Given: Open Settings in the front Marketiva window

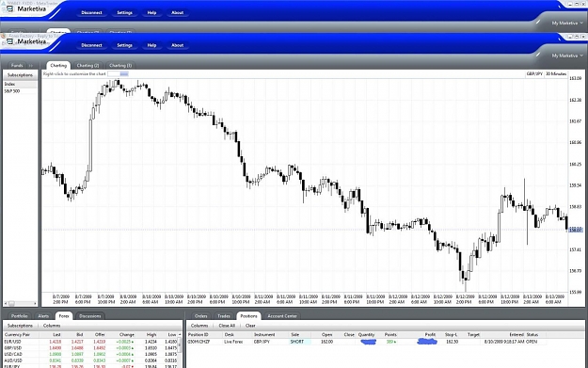Looking at the screenshot, I should click(124, 45).
